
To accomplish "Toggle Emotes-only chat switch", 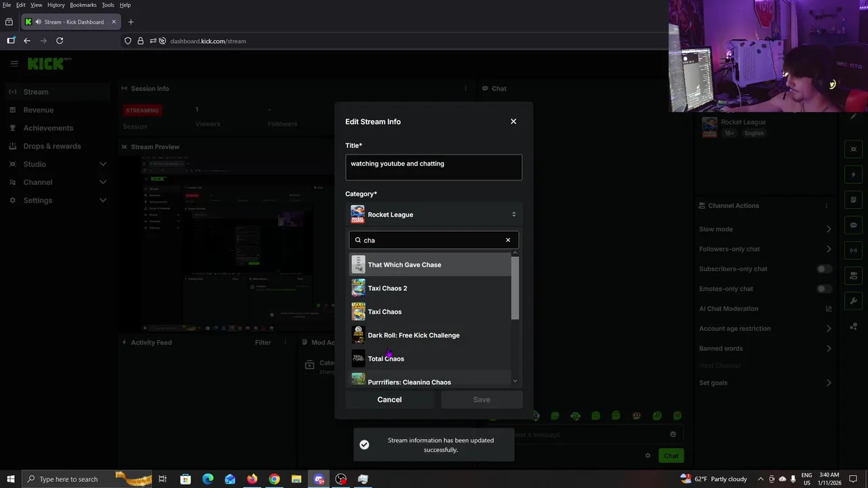I will [824, 289].
